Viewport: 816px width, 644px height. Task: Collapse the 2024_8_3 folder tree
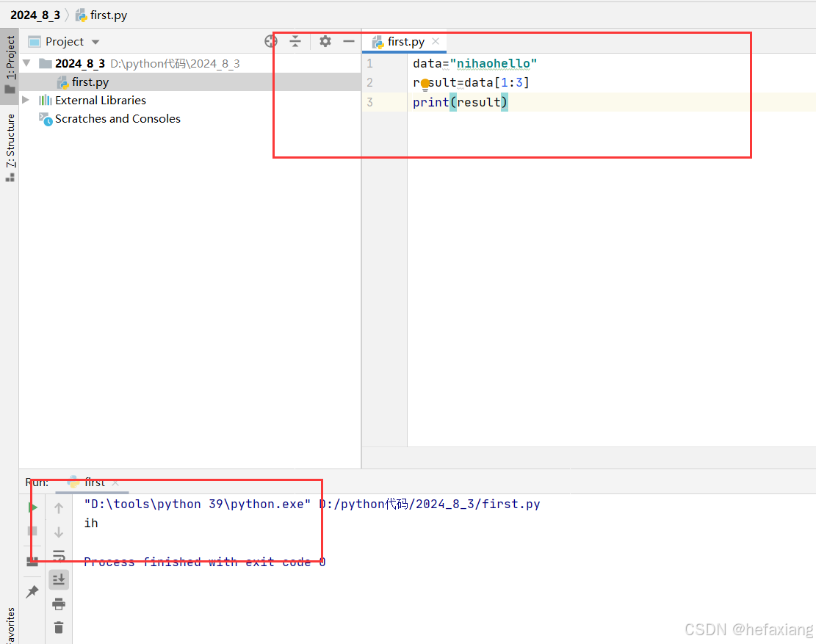click(x=27, y=63)
